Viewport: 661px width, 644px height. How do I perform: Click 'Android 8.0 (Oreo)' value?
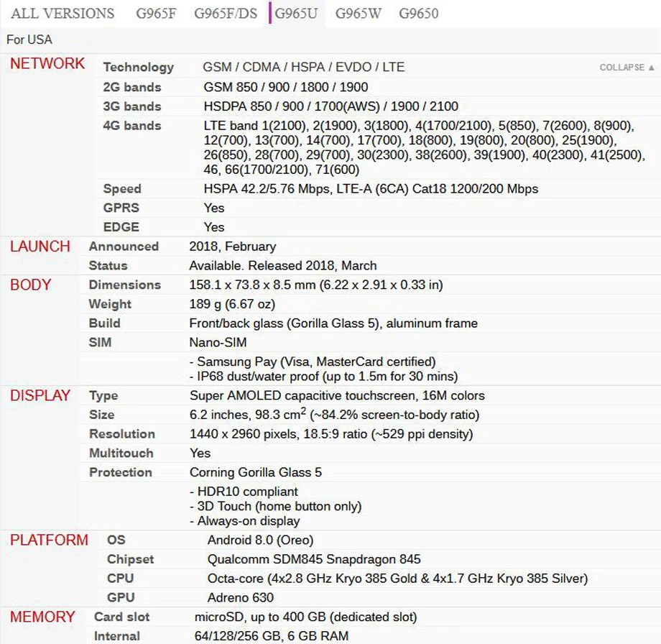[261, 540]
